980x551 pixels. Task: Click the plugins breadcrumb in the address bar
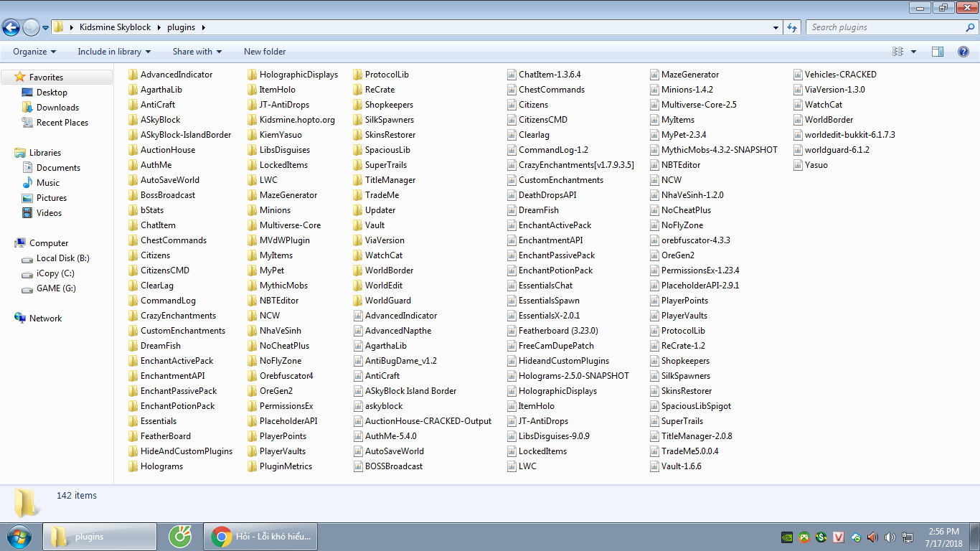click(x=181, y=27)
